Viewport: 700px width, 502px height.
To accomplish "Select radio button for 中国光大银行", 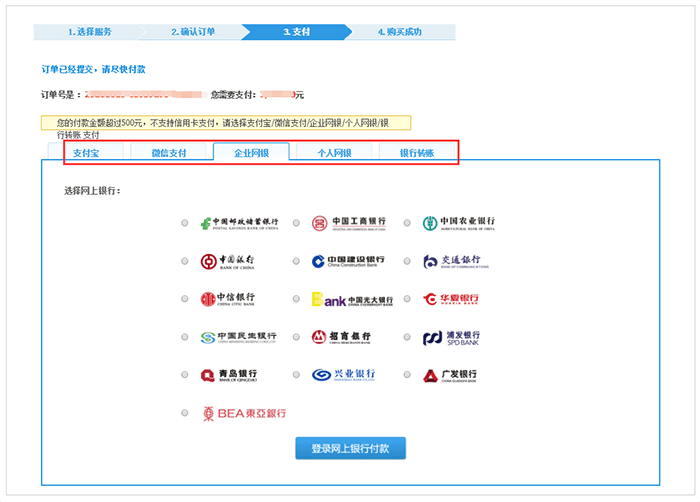I will tap(296, 299).
